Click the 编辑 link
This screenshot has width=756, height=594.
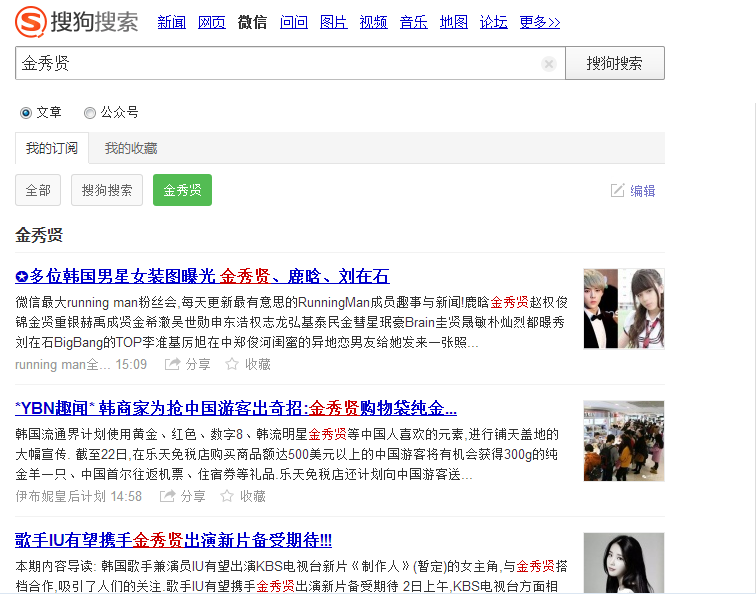[643, 191]
